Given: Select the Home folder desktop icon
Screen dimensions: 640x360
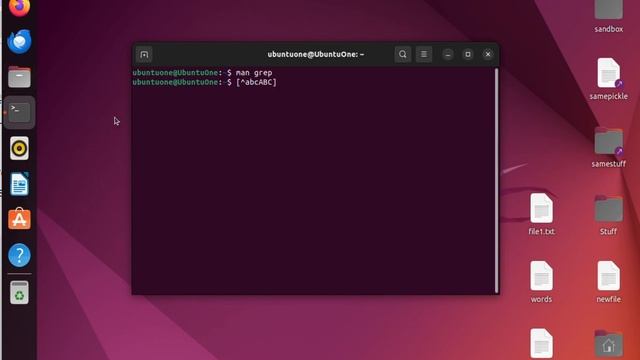Looking at the screenshot, I should [608, 344].
